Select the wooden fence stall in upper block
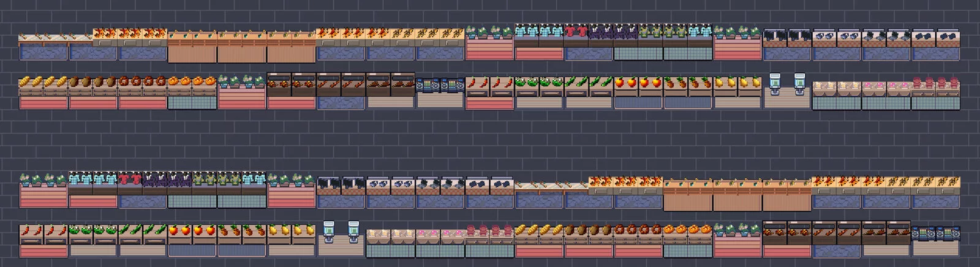Screen dimensions: 980x267 [241, 46]
